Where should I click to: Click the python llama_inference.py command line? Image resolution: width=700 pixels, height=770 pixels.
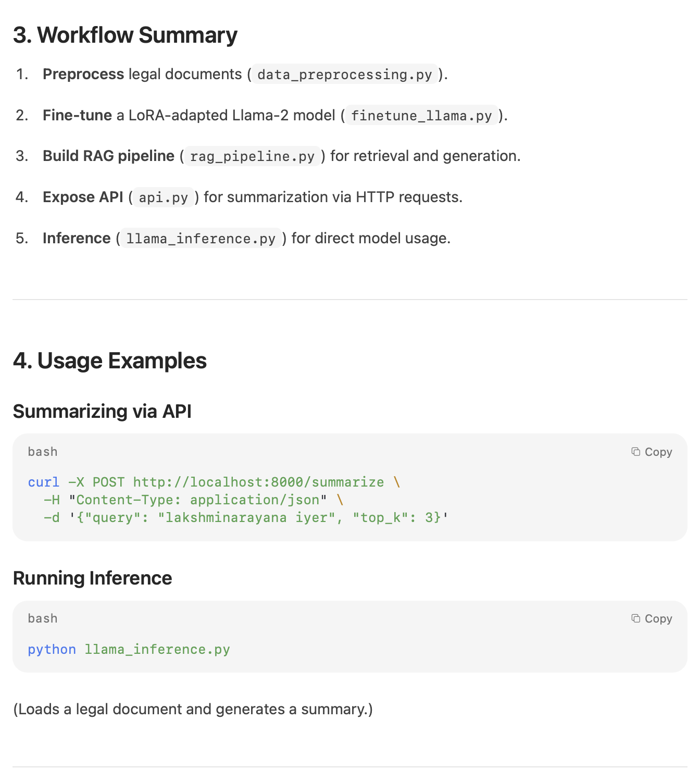[x=128, y=649]
